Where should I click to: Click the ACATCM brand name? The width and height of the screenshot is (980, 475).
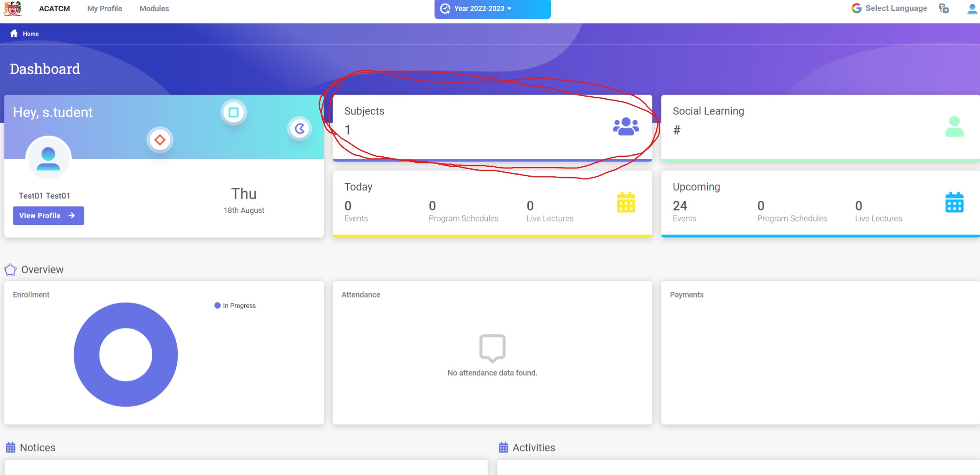click(54, 9)
